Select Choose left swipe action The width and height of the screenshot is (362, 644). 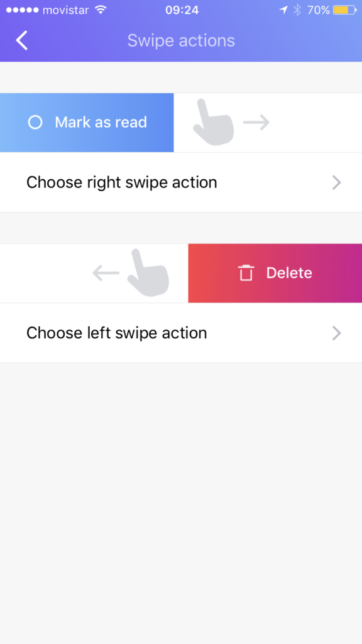[181, 333]
